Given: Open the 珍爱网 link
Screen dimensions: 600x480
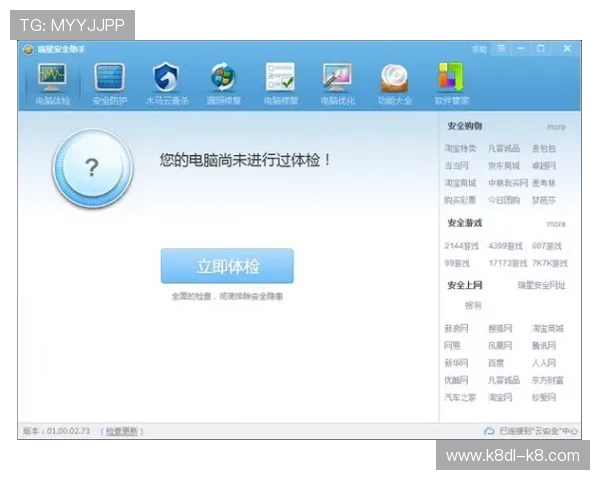Looking at the screenshot, I should 544,397.
